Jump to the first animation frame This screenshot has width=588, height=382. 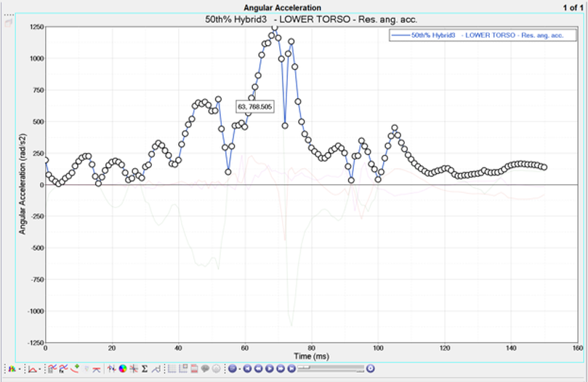[x=247, y=369]
